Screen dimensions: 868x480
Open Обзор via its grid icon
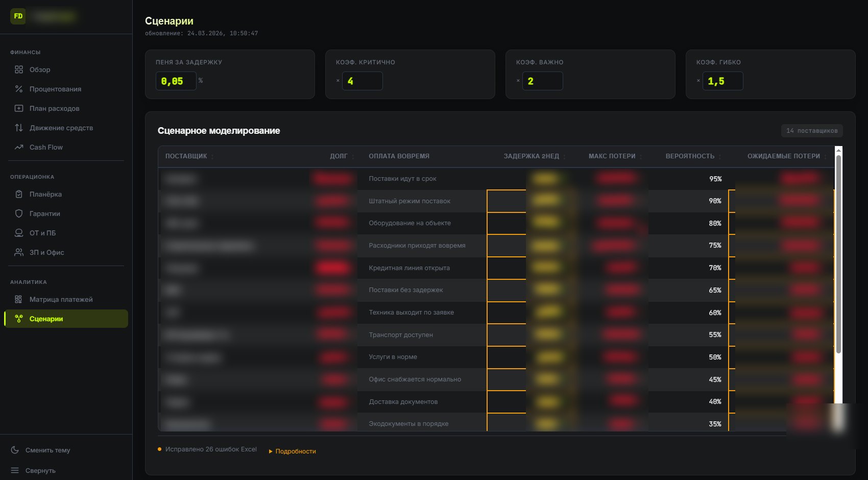click(x=19, y=69)
